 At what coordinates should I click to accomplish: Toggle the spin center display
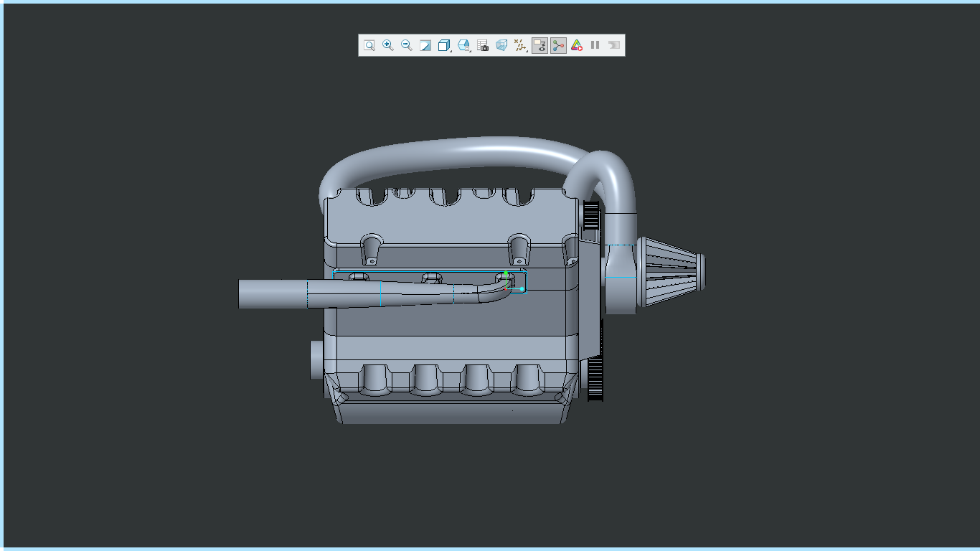tap(557, 45)
